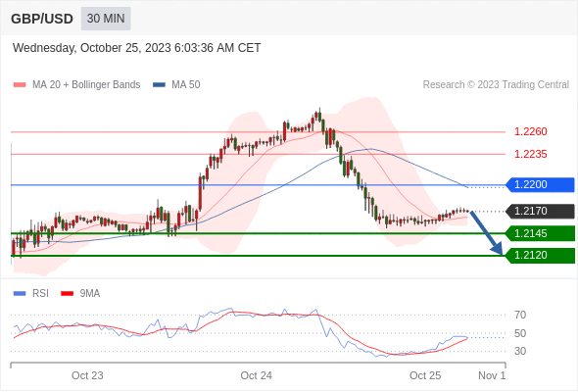Image resolution: width=578 pixels, height=392 pixels.
Task: Select the RSI 70 axis label
Action: pos(520,315)
